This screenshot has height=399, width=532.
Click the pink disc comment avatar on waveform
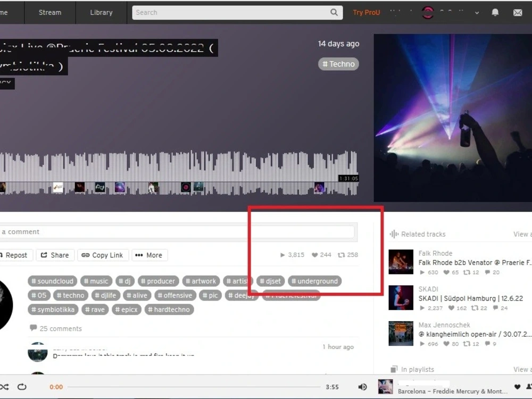tap(186, 187)
